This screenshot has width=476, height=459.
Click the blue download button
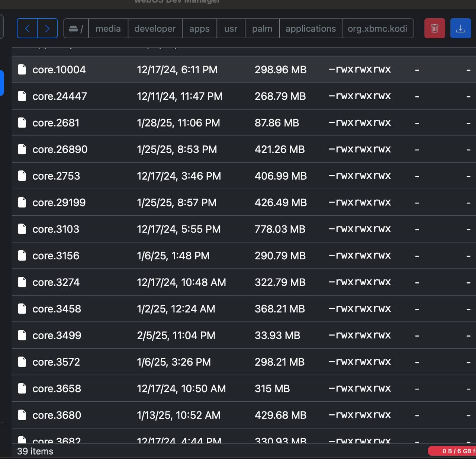pos(460,28)
